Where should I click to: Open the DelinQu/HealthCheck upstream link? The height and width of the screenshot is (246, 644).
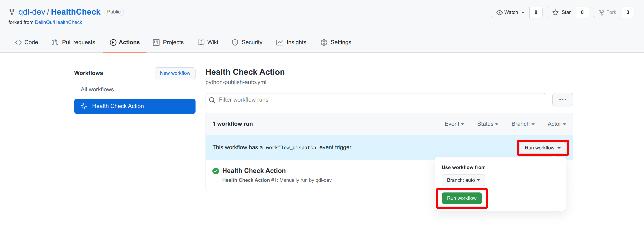click(58, 22)
